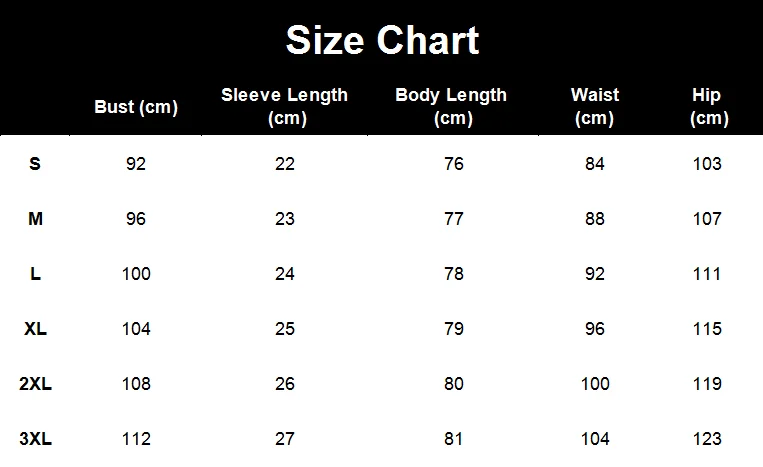
Task: Click the S size row label
Action: click(x=35, y=163)
